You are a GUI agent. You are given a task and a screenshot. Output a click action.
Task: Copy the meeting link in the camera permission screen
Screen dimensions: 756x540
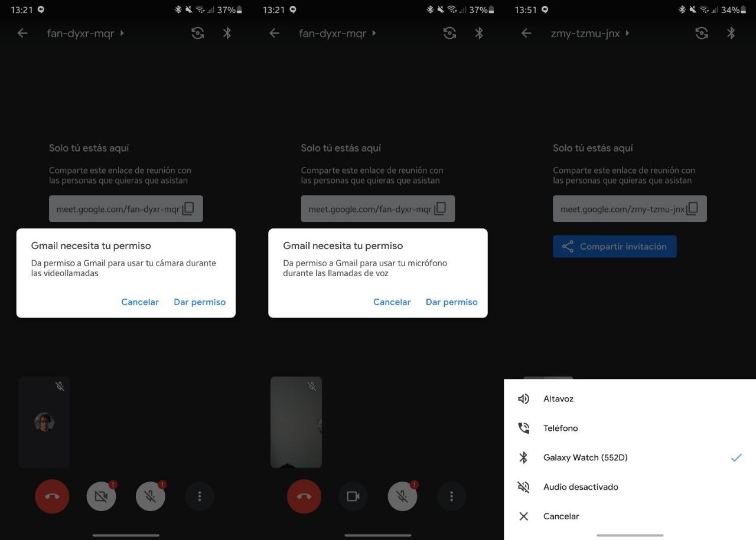(x=188, y=209)
